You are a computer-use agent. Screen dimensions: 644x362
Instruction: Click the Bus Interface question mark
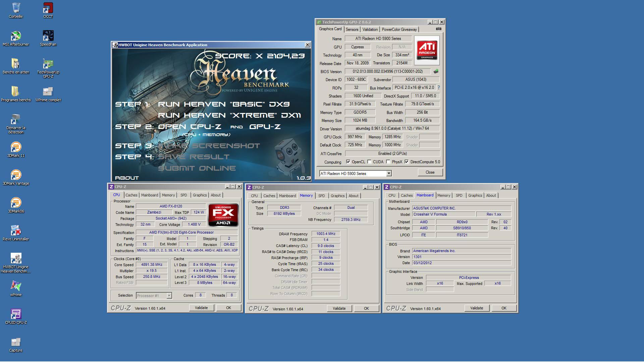point(438,87)
